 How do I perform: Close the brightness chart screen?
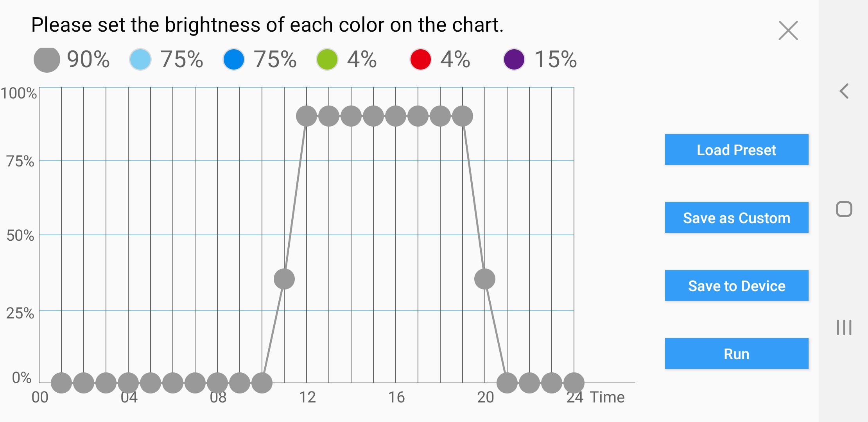coord(788,30)
